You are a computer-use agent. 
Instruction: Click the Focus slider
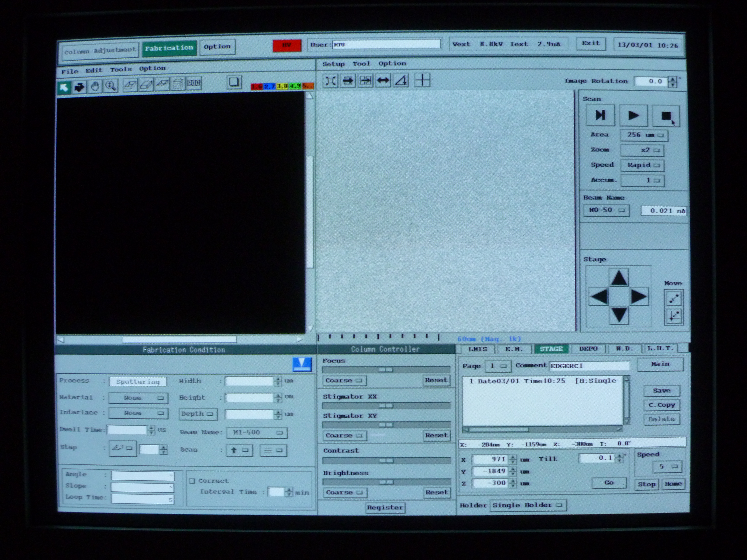[386, 370]
